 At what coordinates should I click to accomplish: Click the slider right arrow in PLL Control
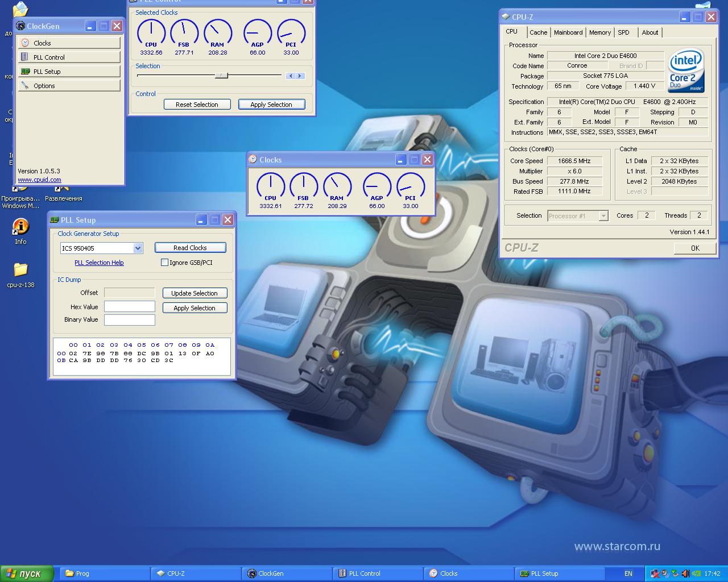click(x=300, y=76)
